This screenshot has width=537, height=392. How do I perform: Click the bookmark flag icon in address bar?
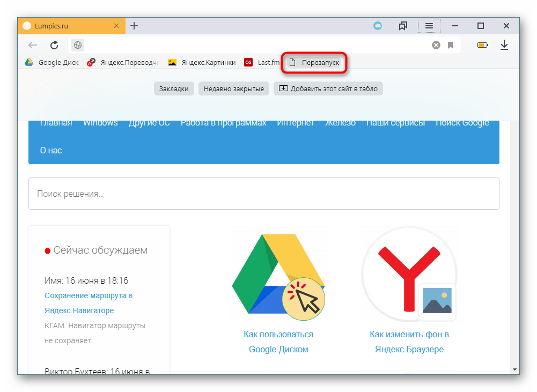451,46
